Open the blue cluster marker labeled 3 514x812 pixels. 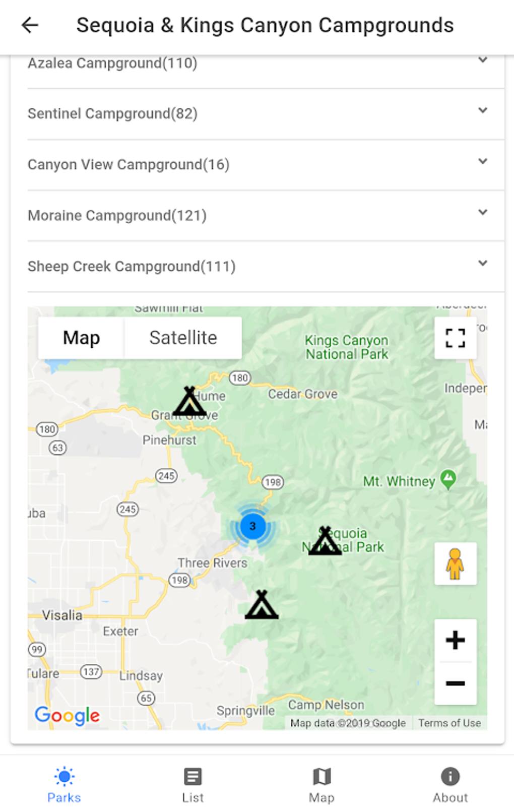(x=252, y=526)
